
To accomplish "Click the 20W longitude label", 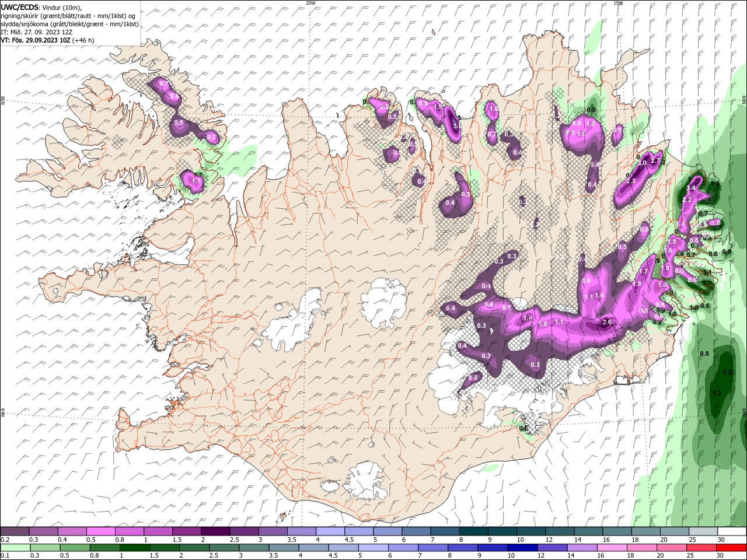I will click(x=310, y=3).
